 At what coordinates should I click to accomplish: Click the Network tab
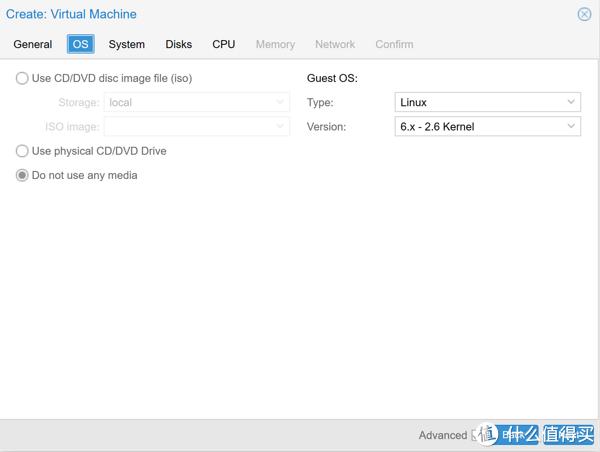(335, 44)
